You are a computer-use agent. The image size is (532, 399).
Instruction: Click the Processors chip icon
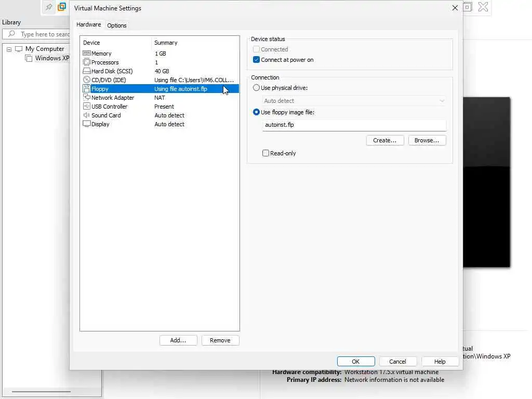87,62
